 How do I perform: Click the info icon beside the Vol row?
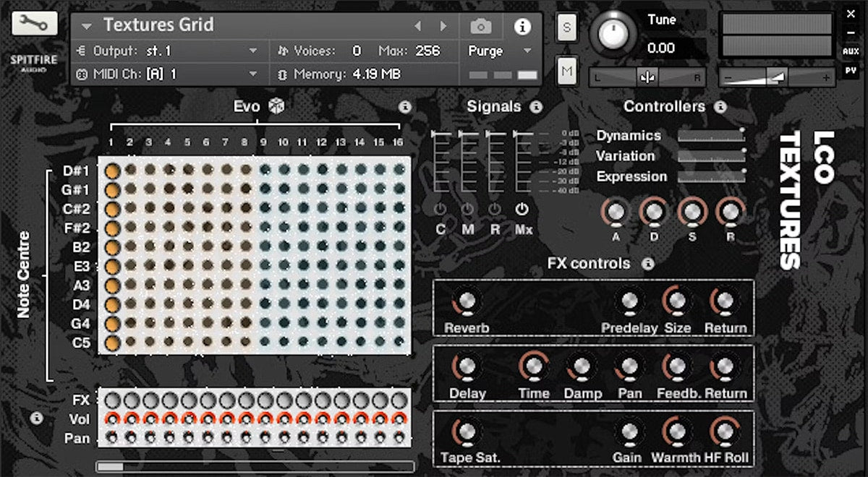(38, 418)
